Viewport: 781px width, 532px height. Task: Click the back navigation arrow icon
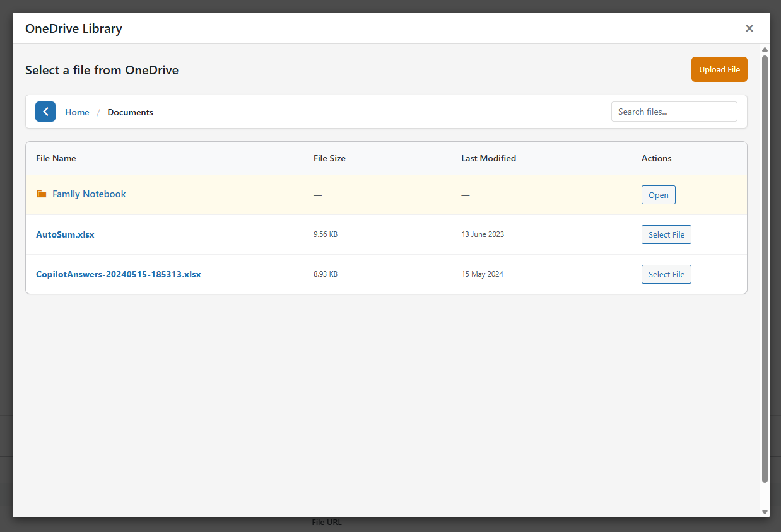45,112
